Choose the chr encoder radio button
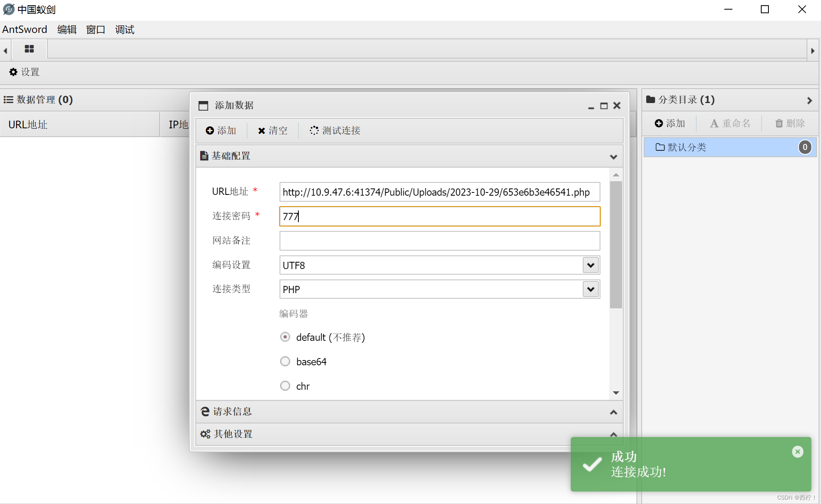Screen dimensions: 821x504 point(285,386)
